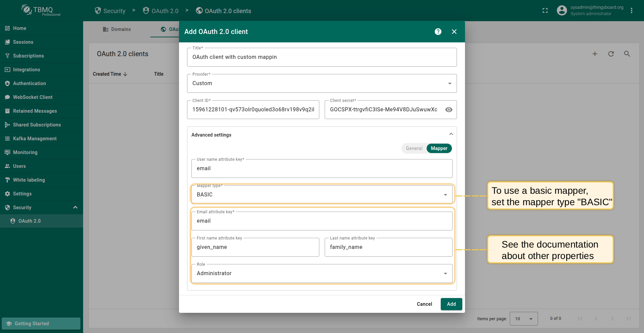The height and width of the screenshot is (333, 644).
Task: Switch to the Domains tab
Action: coord(117,29)
